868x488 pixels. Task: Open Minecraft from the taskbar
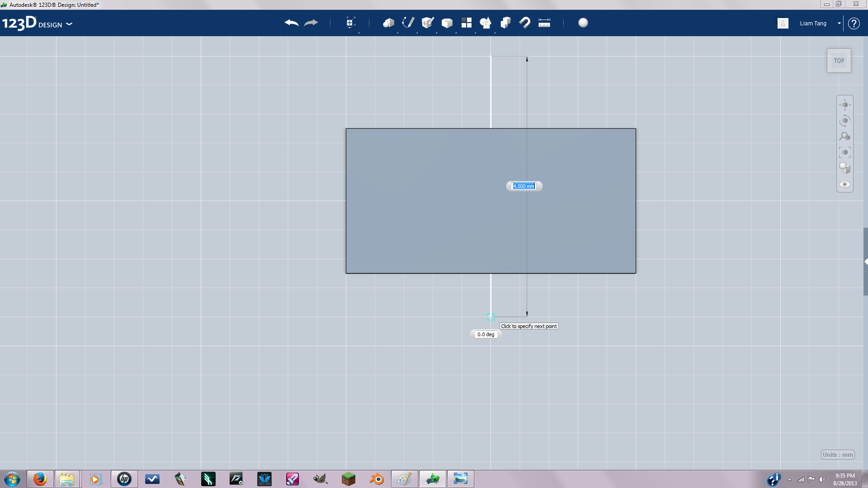pyautogui.click(x=349, y=479)
